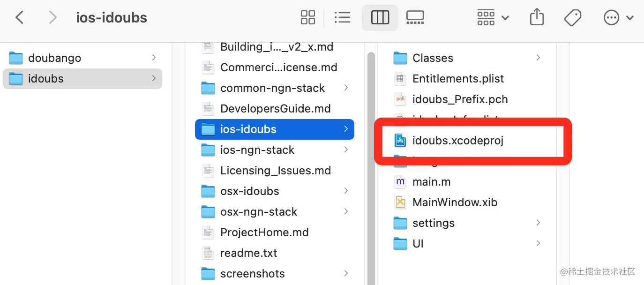Go back to the previous folder
Image resolution: width=644 pixels, height=285 pixels.
pos(19,18)
